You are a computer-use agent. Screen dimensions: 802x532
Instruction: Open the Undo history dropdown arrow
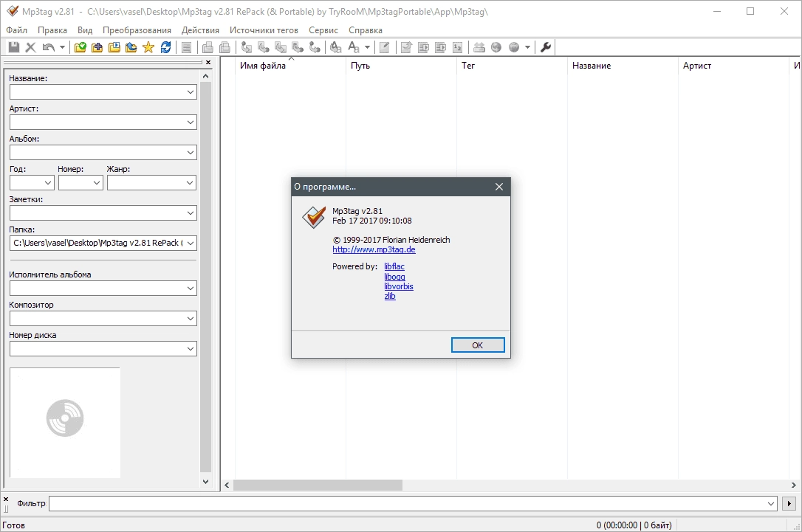coord(62,47)
